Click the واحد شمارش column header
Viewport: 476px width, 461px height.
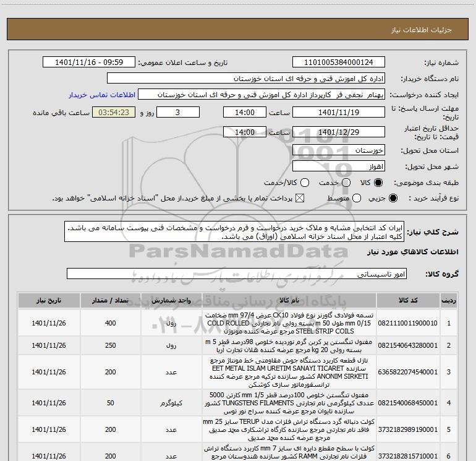pyautogui.click(x=171, y=300)
